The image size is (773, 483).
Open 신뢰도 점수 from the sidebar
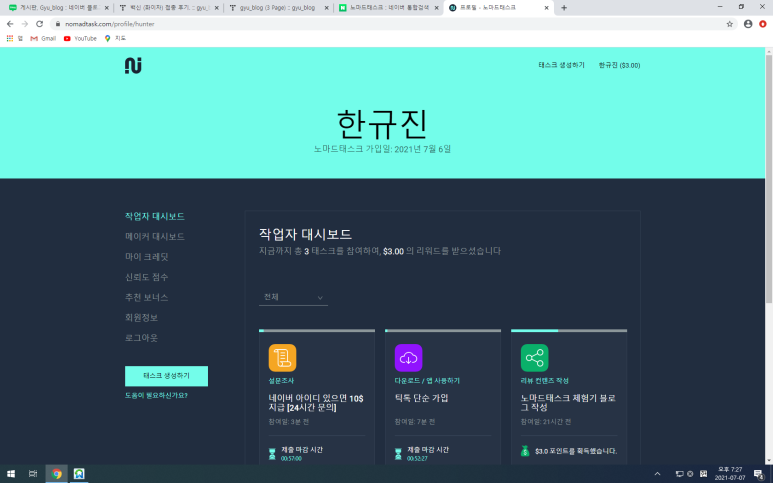146,277
